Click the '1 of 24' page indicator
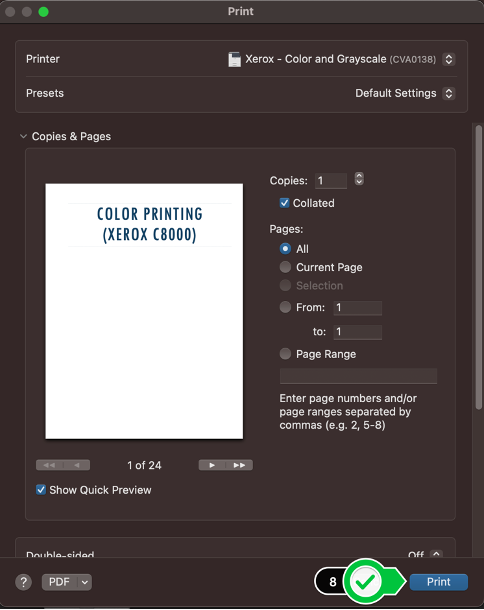 coord(144,465)
